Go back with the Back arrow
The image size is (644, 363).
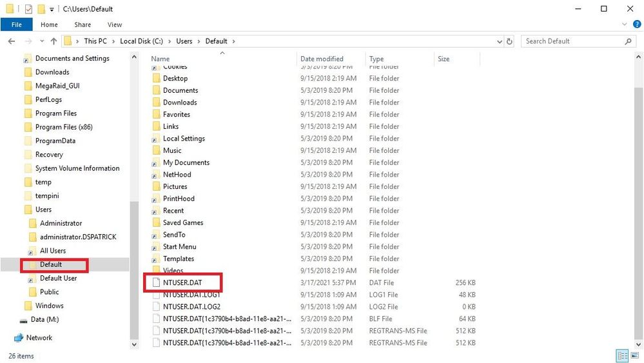(12, 41)
